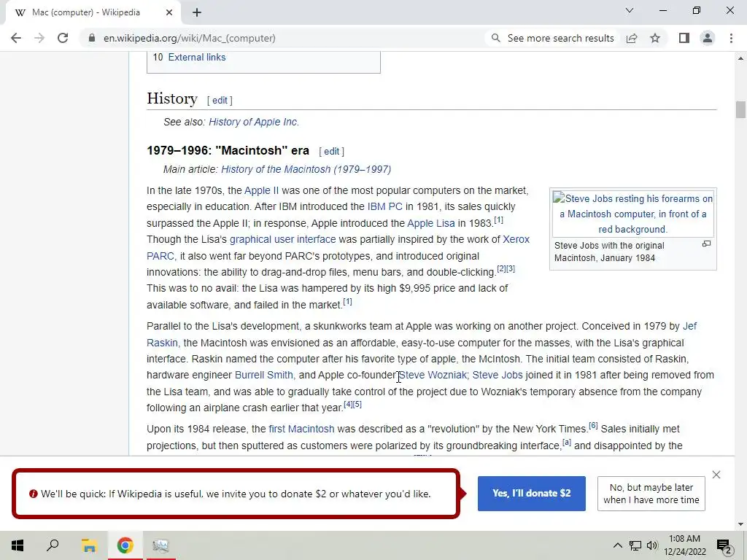Open the volume tray icon
This screenshot has height=560, width=747.
[x=652, y=545]
